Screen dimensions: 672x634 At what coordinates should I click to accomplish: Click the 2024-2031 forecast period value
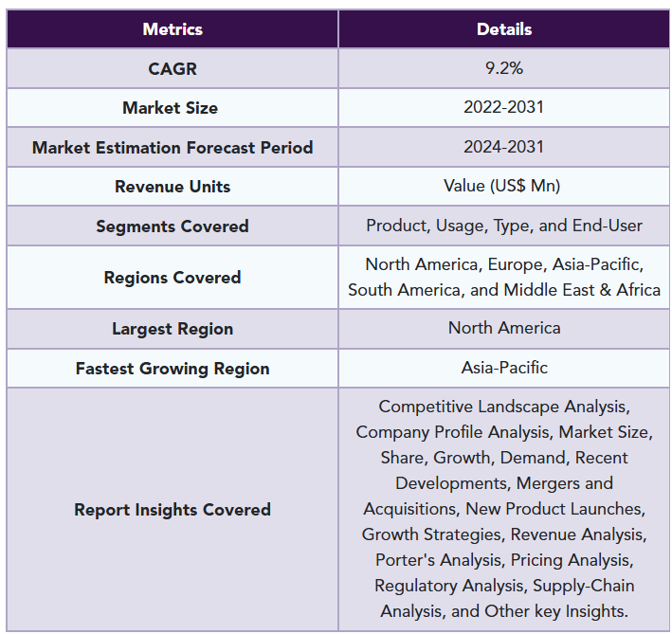[x=504, y=147]
